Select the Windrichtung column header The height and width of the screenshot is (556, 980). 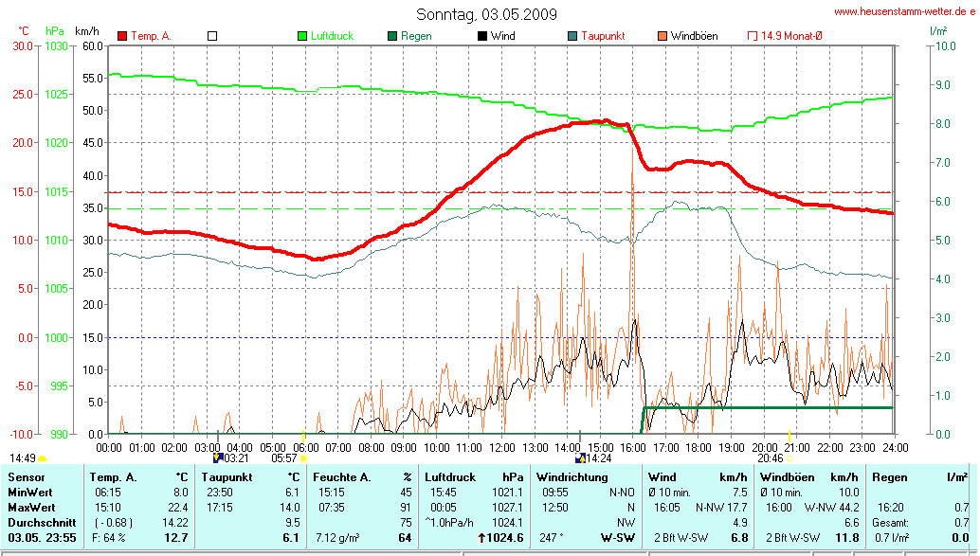tap(572, 477)
